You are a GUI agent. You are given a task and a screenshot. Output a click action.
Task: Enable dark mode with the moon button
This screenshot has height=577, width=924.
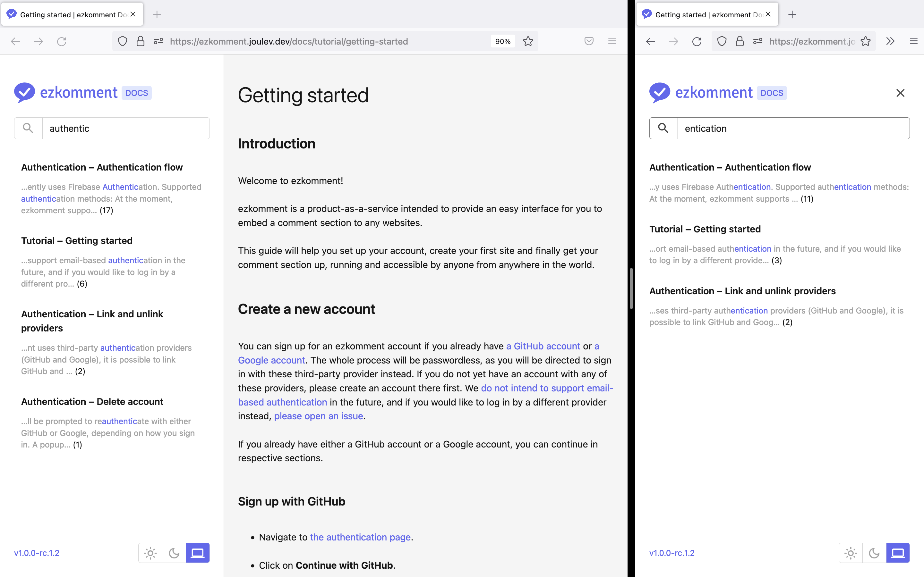[x=174, y=553]
